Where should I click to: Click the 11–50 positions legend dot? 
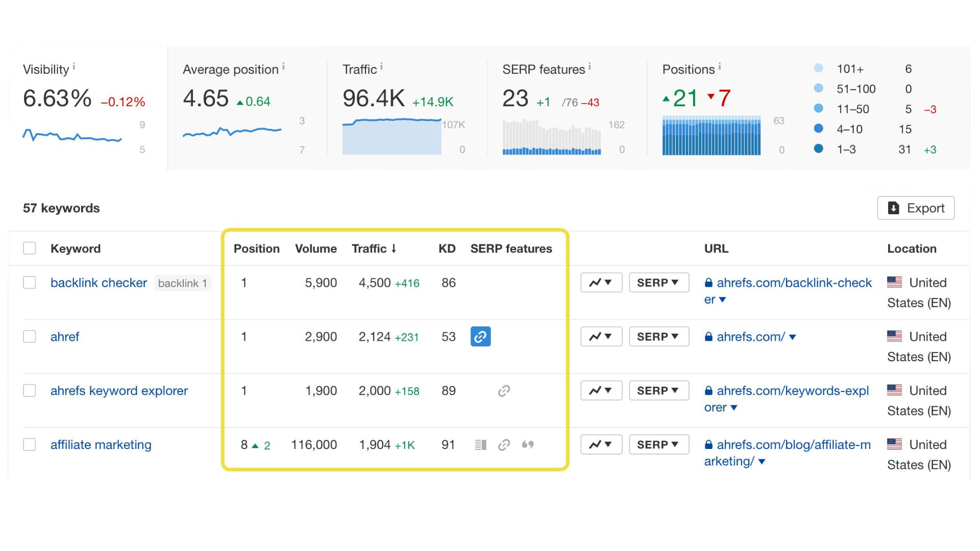tap(819, 108)
